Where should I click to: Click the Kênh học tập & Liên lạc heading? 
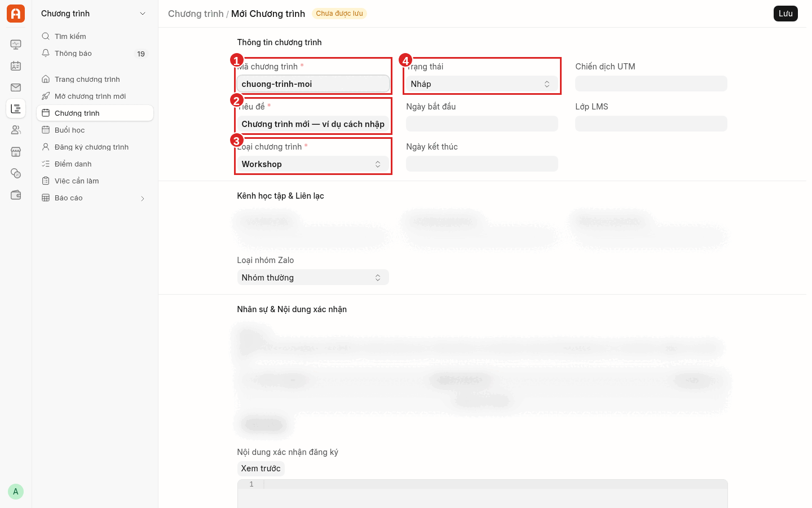(280, 196)
